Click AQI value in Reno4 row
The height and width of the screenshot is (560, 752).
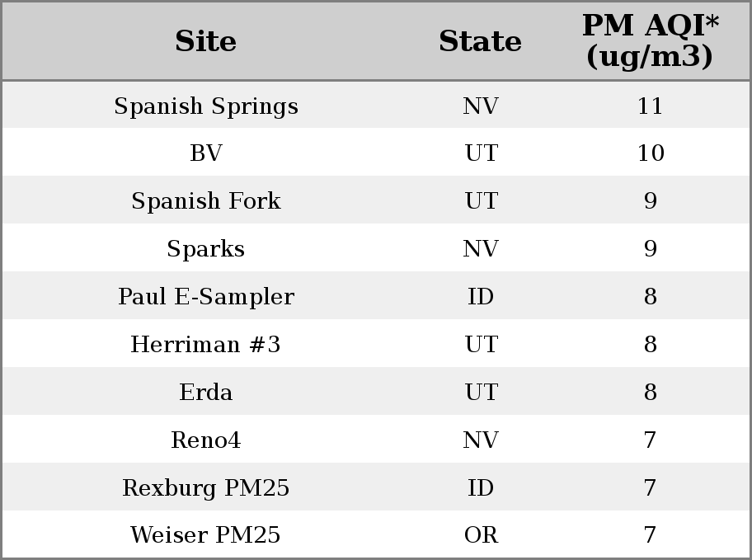(x=651, y=440)
